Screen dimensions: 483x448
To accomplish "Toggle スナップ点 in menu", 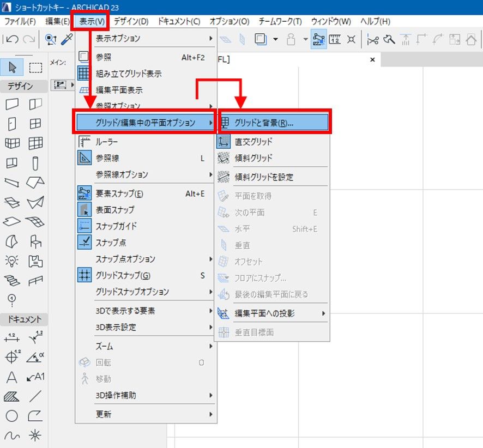I will [x=146, y=243].
